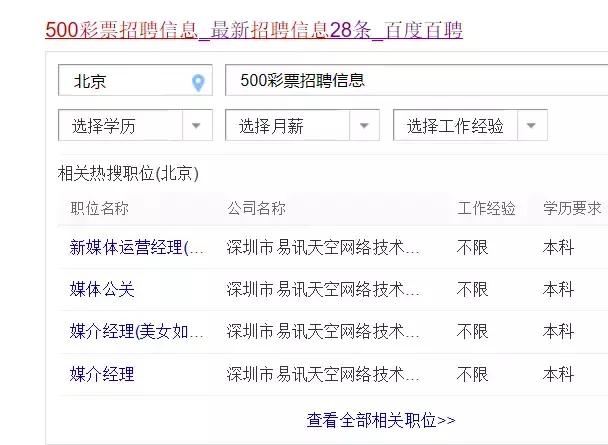The height and width of the screenshot is (445, 608).
Task: Click the 学历要求 column header
Action: [x=572, y=209]
